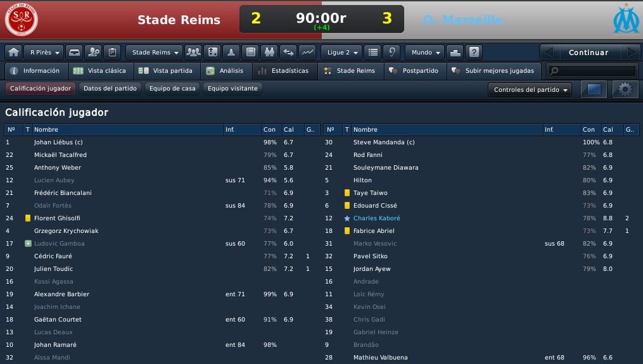Open the finances graph icon
The image size is (643, 364).
tap(307, 53)
